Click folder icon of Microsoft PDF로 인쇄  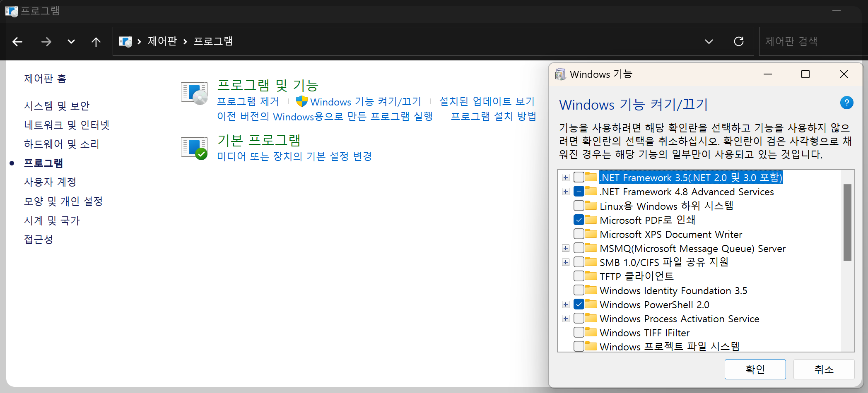[591, 219]
